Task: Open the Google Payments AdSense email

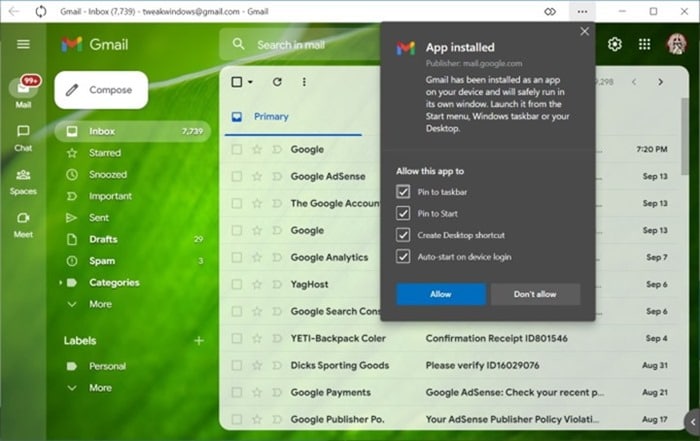Action: click(x=515, y=392)
